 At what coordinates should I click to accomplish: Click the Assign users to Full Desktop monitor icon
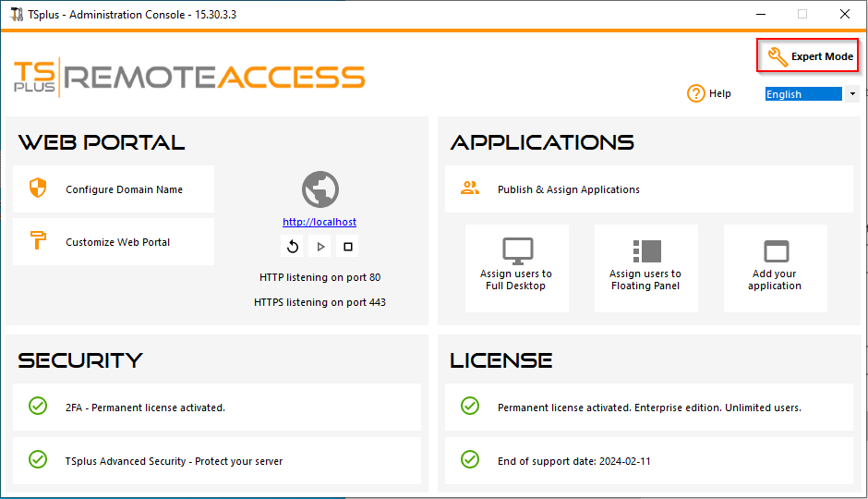(x=516, y=250)
